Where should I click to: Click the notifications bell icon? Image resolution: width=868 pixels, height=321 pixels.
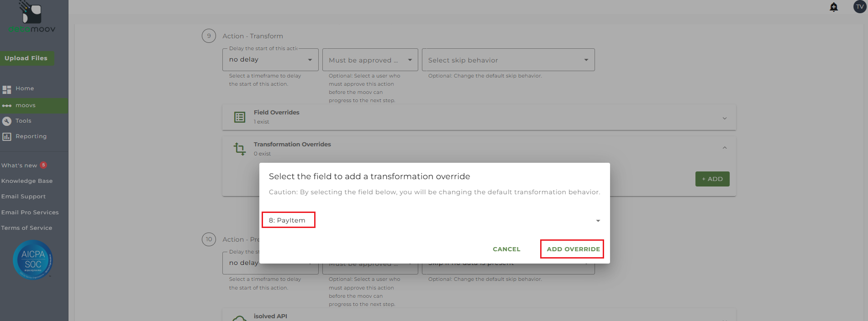(x=834, y=7)
